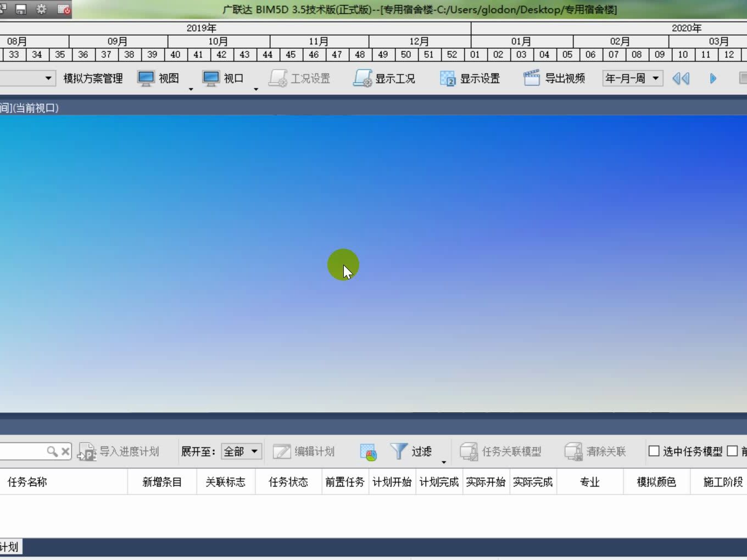Click the 视口 monitor icon
747x560 pixels.
pos(211,79)
